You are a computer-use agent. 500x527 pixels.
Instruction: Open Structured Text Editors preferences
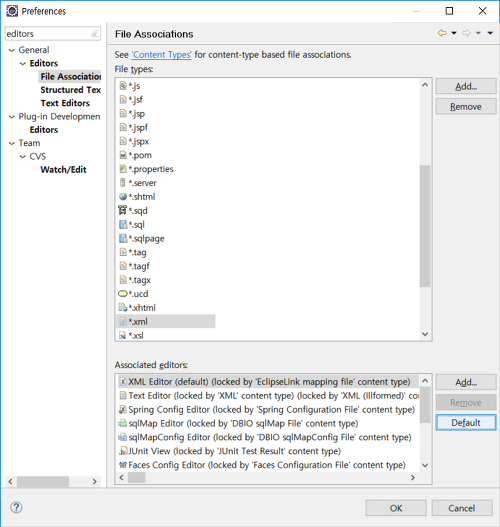[x=71, y=90]
